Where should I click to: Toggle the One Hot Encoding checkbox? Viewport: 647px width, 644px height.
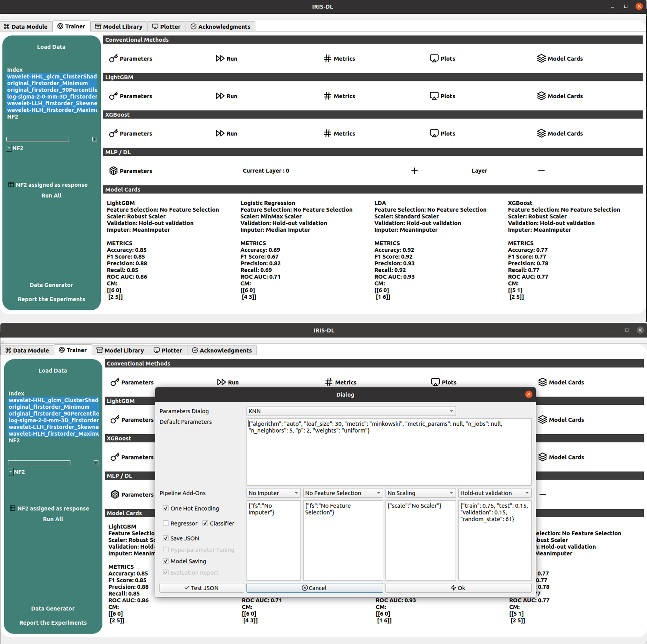click(166, 508)
